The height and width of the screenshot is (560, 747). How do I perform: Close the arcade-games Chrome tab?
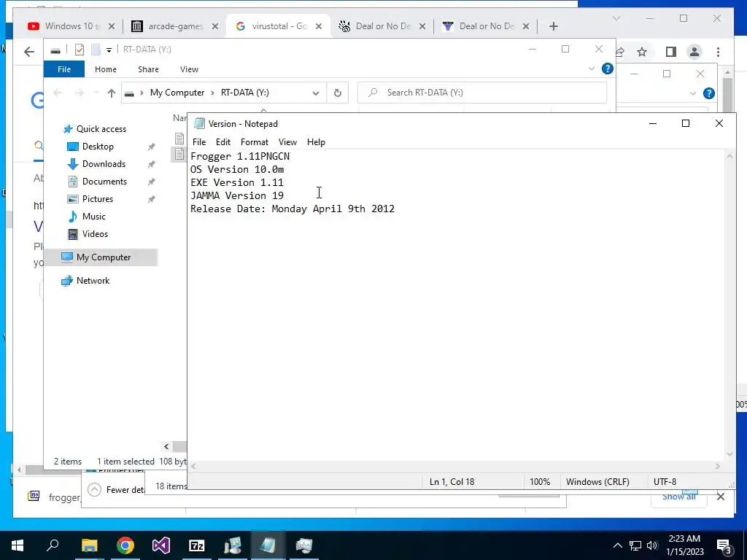point(215,26)
